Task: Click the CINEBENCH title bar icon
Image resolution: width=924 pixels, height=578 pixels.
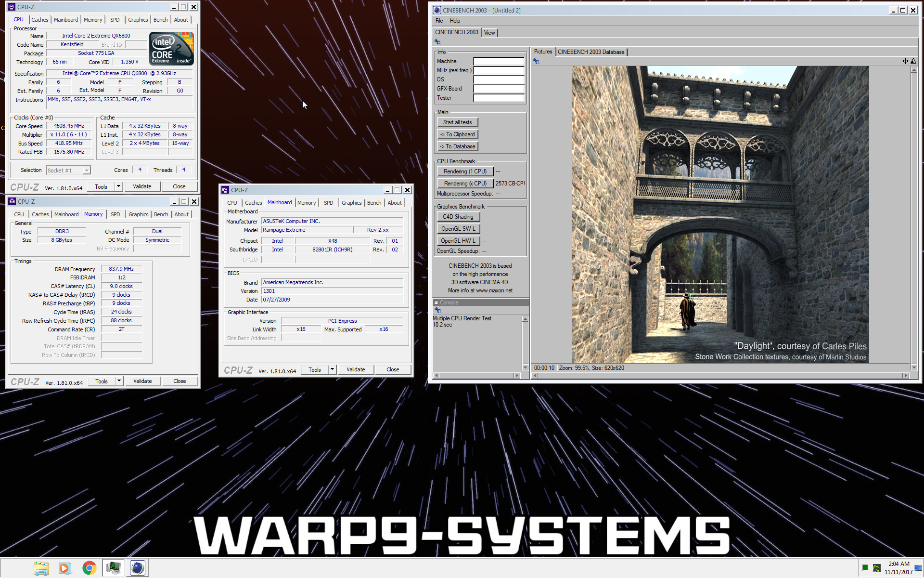Action: (x=437, y=10)
